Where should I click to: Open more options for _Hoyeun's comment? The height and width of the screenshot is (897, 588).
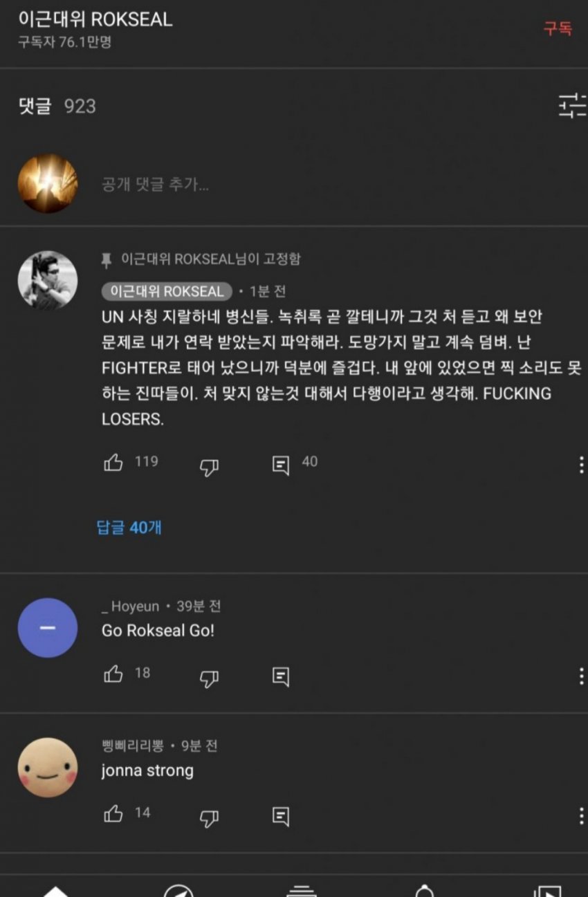pyautogui.click(x=581, y=676)
